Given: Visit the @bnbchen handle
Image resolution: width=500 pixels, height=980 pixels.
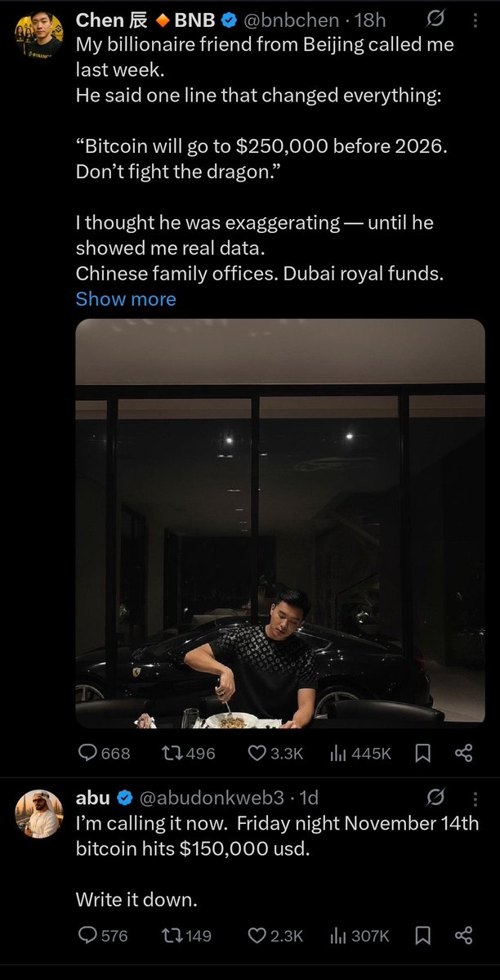Looking at the screenshot, I should [x=295, y=20].
